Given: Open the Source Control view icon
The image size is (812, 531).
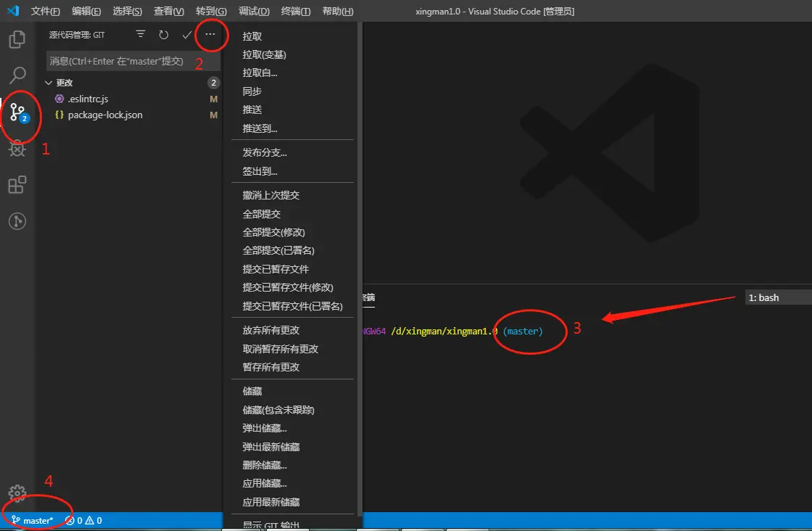Looking at the screenshot, I should tap(19, 112).
